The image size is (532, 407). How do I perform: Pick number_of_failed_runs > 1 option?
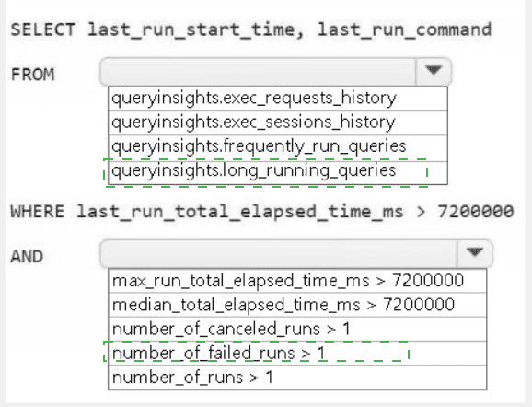click(297, 354)
